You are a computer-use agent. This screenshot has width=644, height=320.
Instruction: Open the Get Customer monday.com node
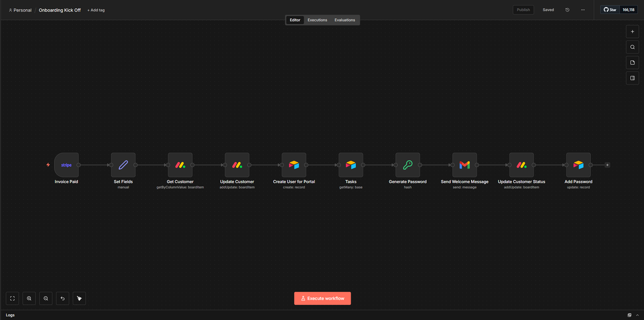(x=180, y=165)
